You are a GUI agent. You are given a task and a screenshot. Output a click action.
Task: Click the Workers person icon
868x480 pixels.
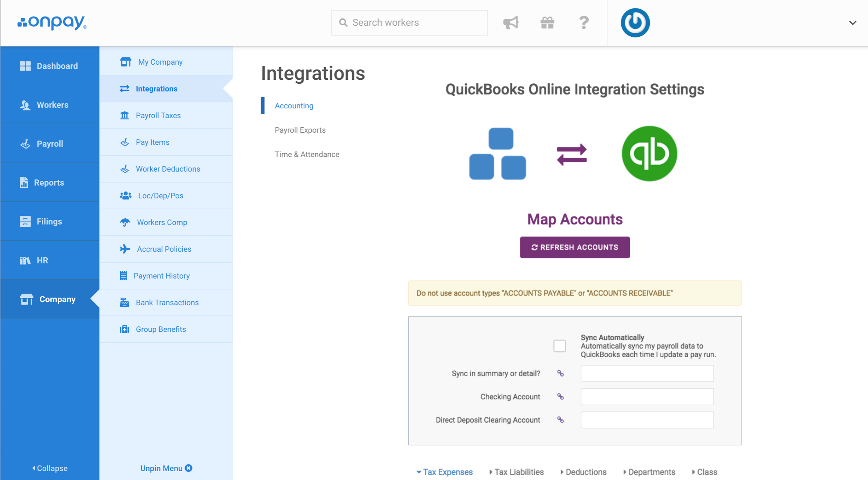25,105
